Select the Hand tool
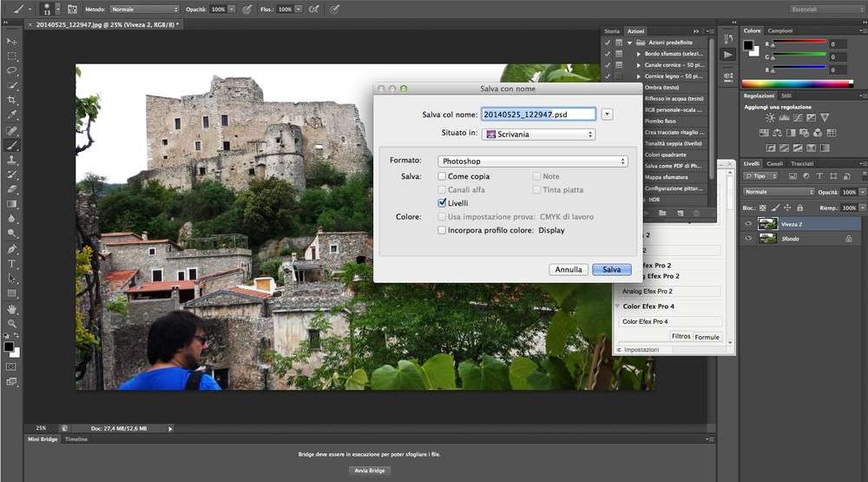The width and height of the screenshot is (868, 482). click(12, 308)
